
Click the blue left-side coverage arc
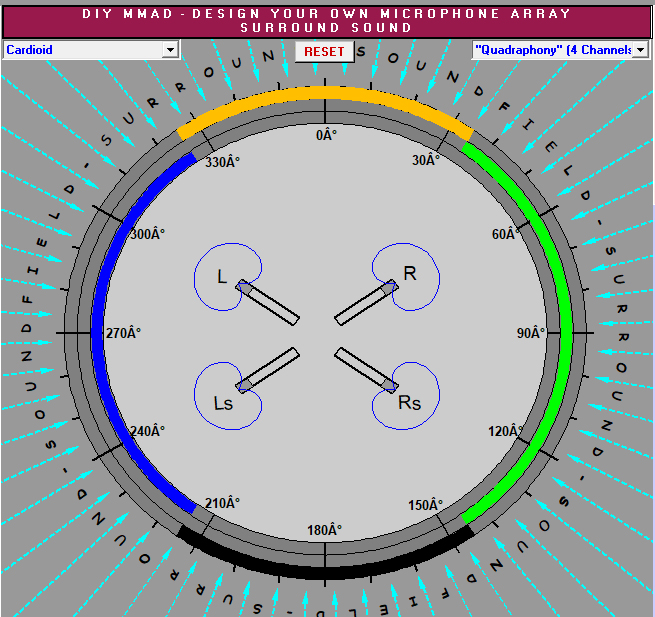point(97,330)
